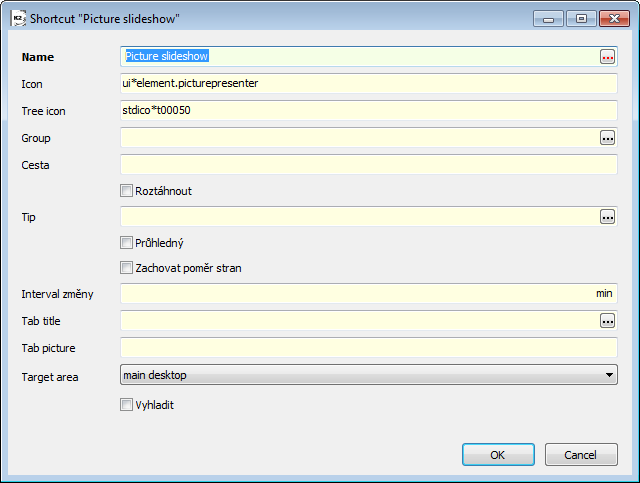Minimize the Shortcut dialog window
This screenshot has width=640, height=483.
pyautogui.click(x=549, y=19)
